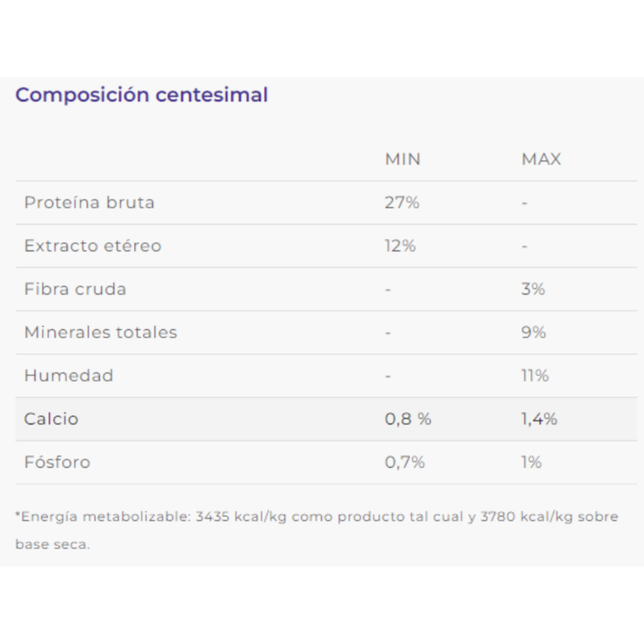
Task: Click the 1,4% calcio maximum
Action: 539,419
